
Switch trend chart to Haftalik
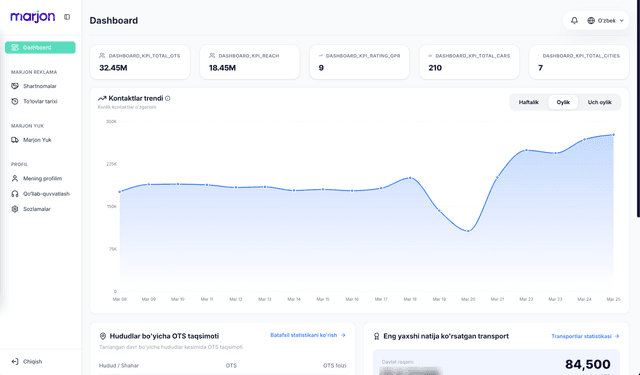pos(529,102)
